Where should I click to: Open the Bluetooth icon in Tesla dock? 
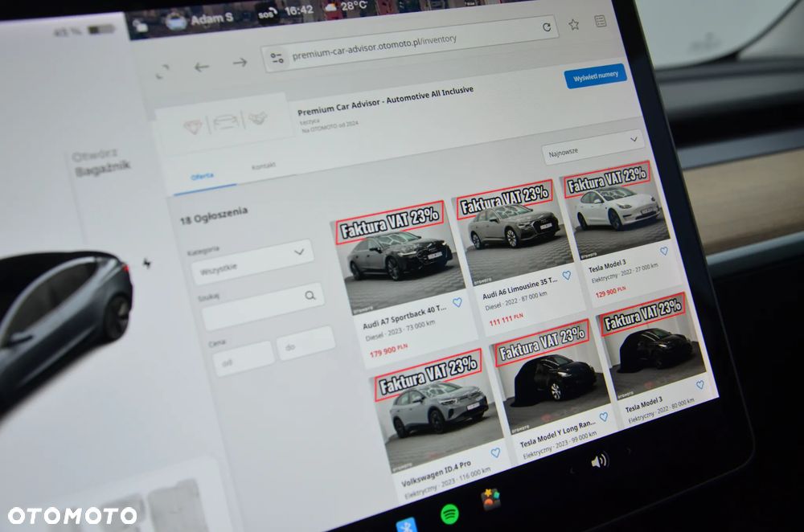pos(407,525)
